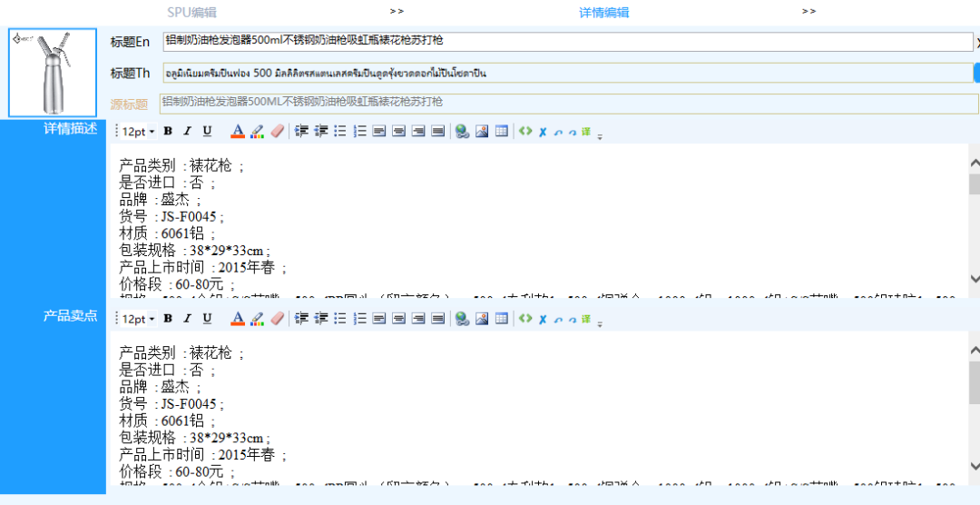The image size is (980, 505).
Task: View HTML source in 详情描述 toolbar
Action: click(525, 131)
